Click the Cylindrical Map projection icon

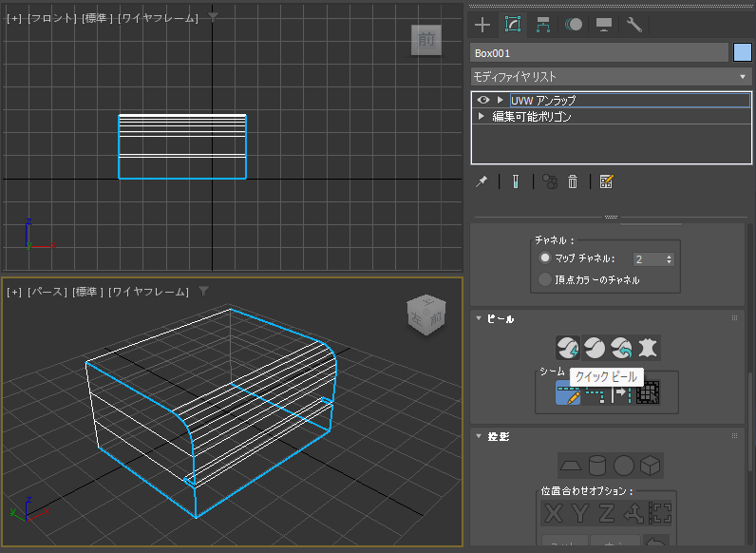coord(597,466)
